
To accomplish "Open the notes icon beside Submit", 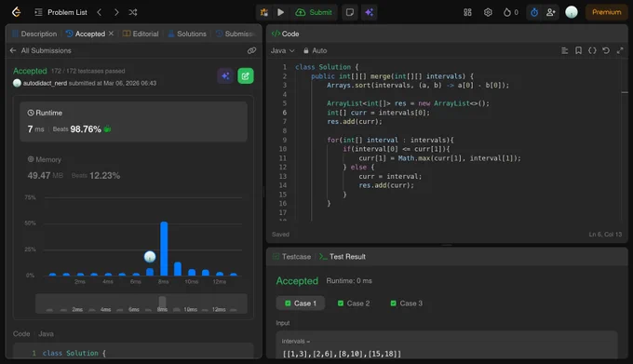I will tap(350, 12).
